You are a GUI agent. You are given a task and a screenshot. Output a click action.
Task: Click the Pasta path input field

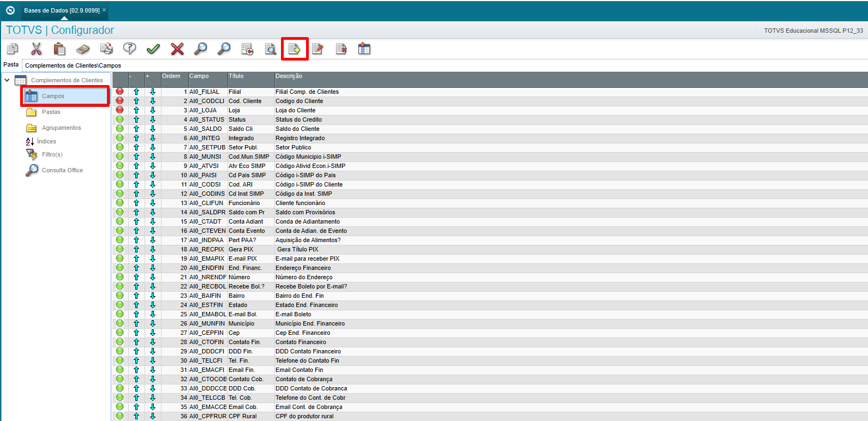click(x=445, y=65)
